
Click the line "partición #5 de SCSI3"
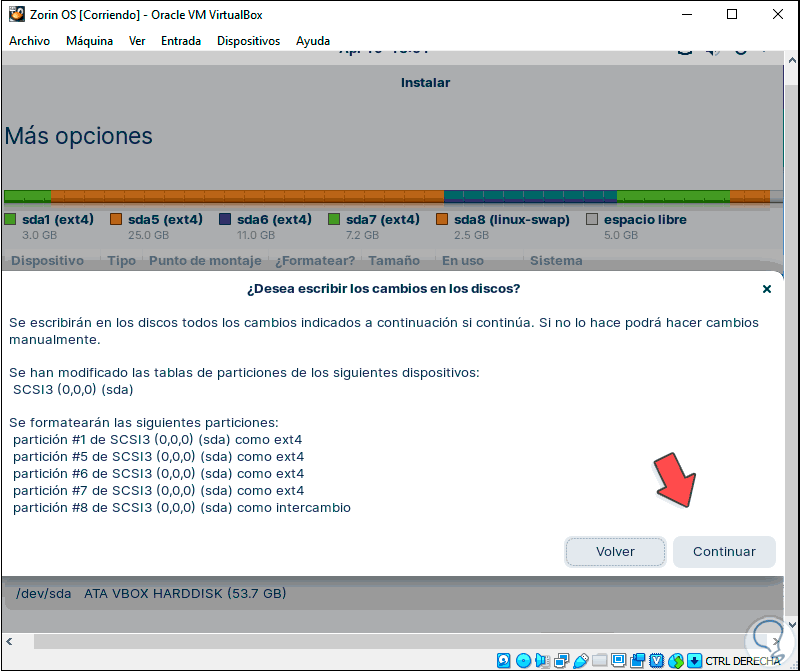158,457
